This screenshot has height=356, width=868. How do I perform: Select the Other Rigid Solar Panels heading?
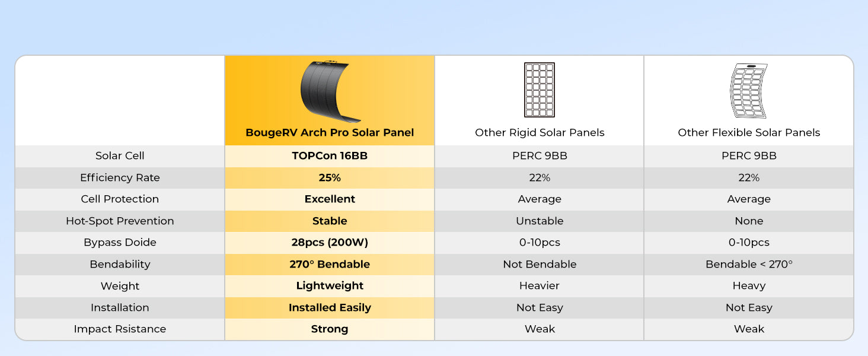tap(540, 133)
